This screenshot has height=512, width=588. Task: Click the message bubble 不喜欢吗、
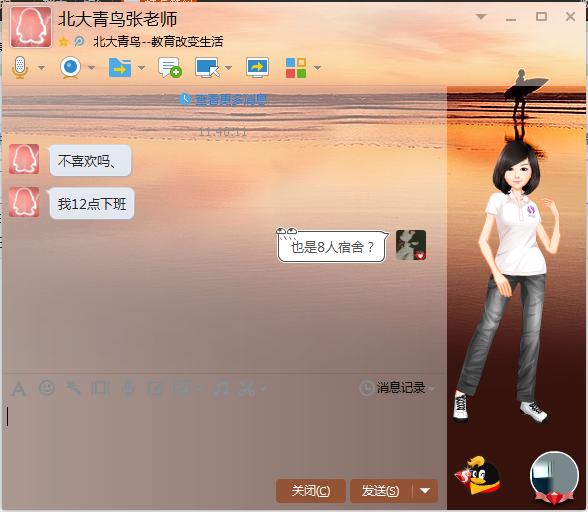[x=90, y=161]
